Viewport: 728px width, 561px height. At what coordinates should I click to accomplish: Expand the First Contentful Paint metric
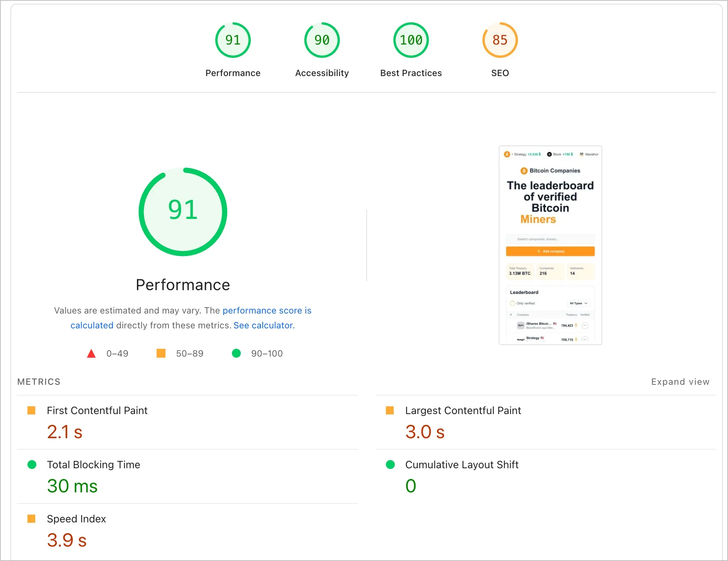pyautogui.click(x=187, y=422)
